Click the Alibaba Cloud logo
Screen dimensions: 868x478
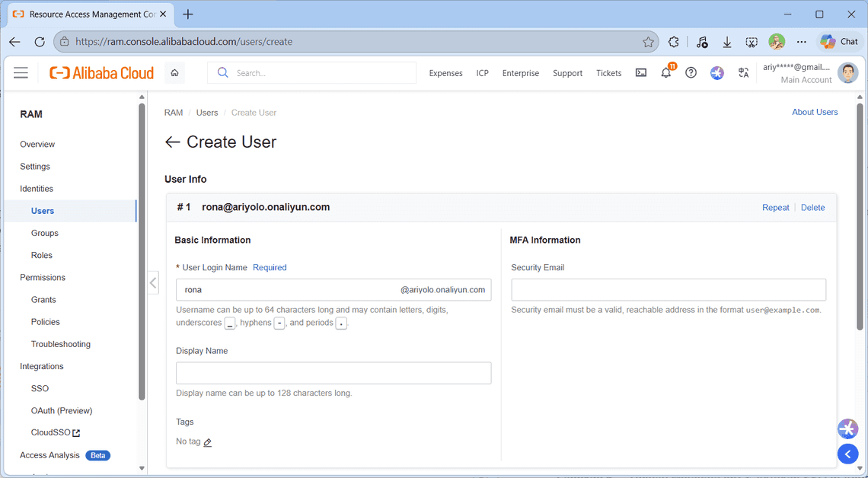click(101, 72)
